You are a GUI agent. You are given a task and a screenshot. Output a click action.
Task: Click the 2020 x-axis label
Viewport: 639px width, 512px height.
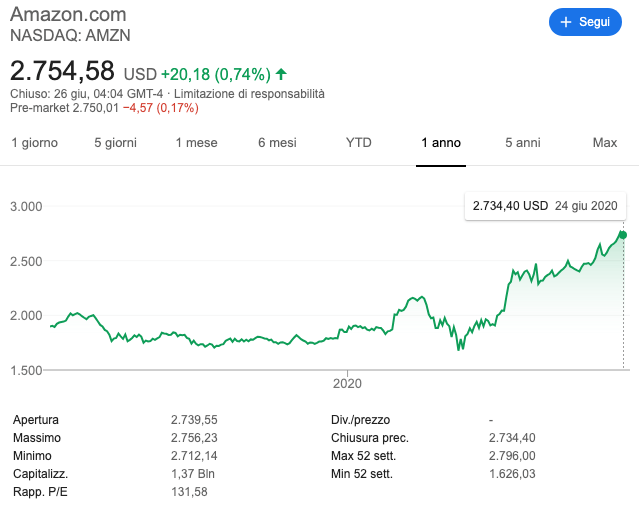tap(347, 384)
